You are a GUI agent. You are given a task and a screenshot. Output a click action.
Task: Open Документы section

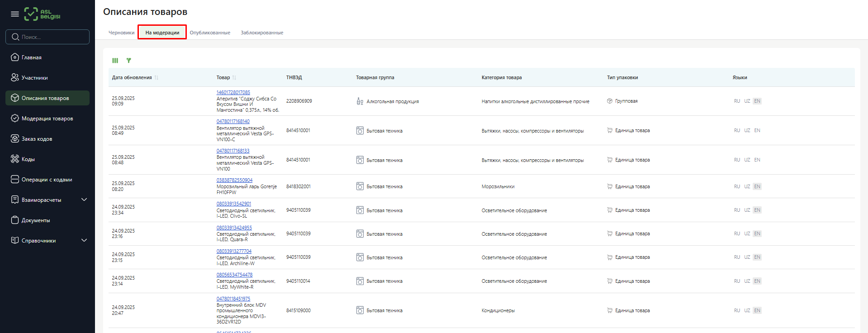[x=36, y=220]
